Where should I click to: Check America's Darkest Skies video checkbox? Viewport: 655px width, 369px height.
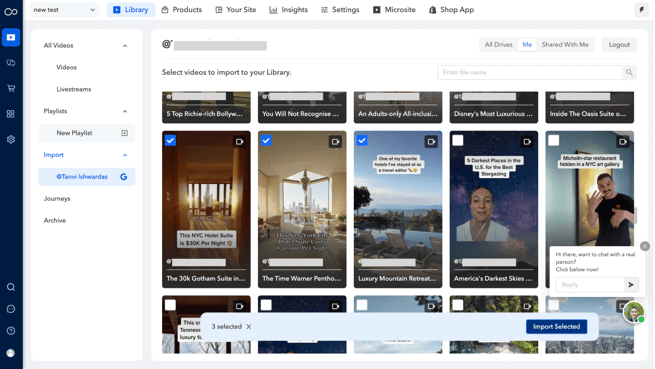pyautogui.click(x=458, y=140)
